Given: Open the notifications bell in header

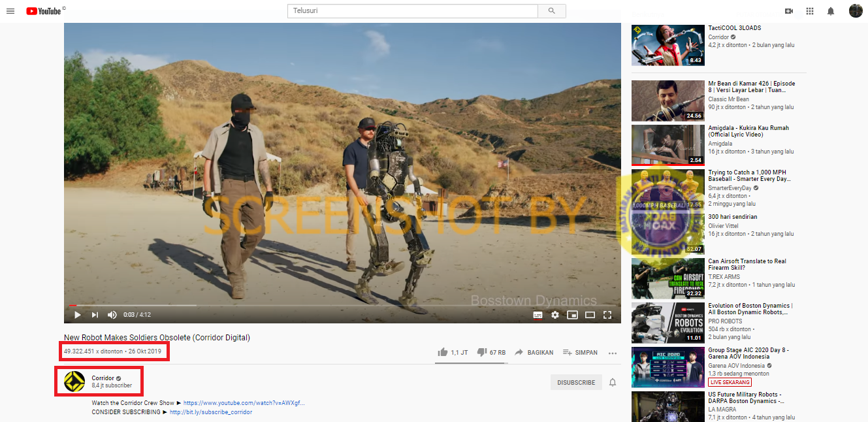Looking at the screenshot, I should pos(831,11).
